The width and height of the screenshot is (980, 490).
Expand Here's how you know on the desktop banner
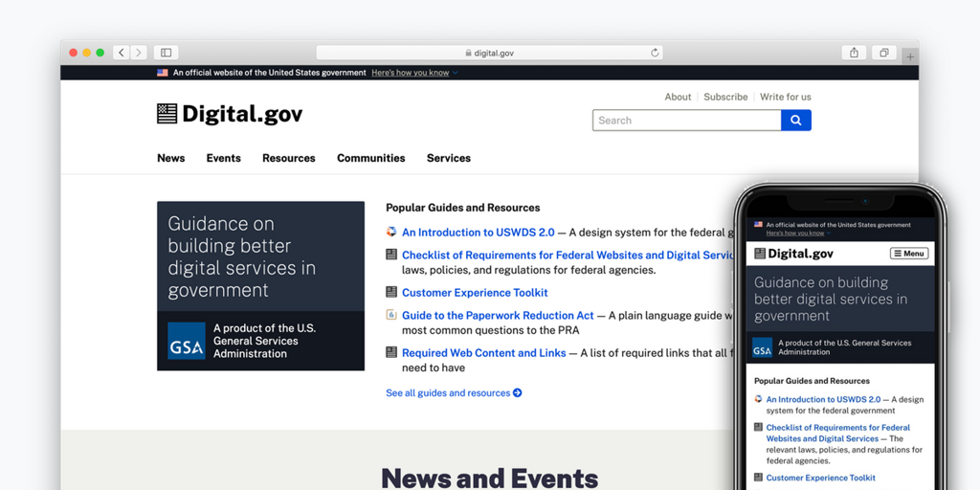pyautogui.click(x=414, y=73)
